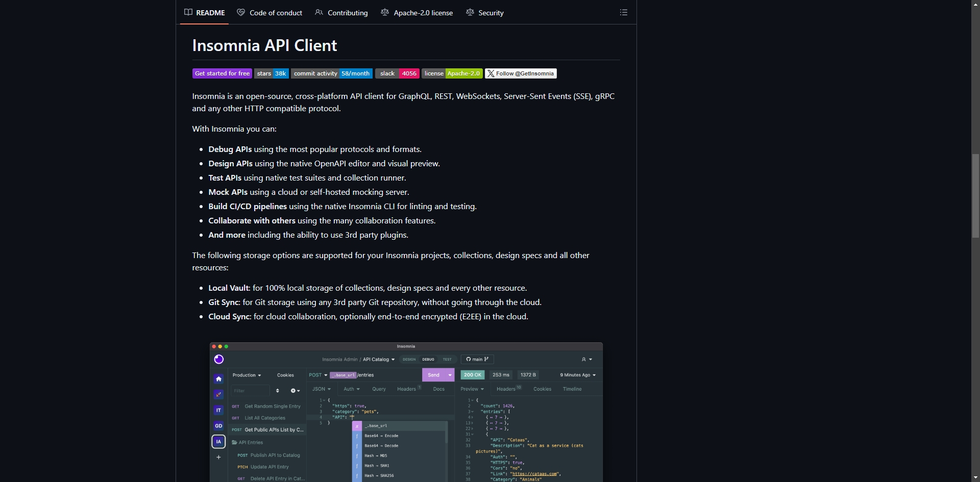Click the README book icon
980x482 pixels.
188,12
